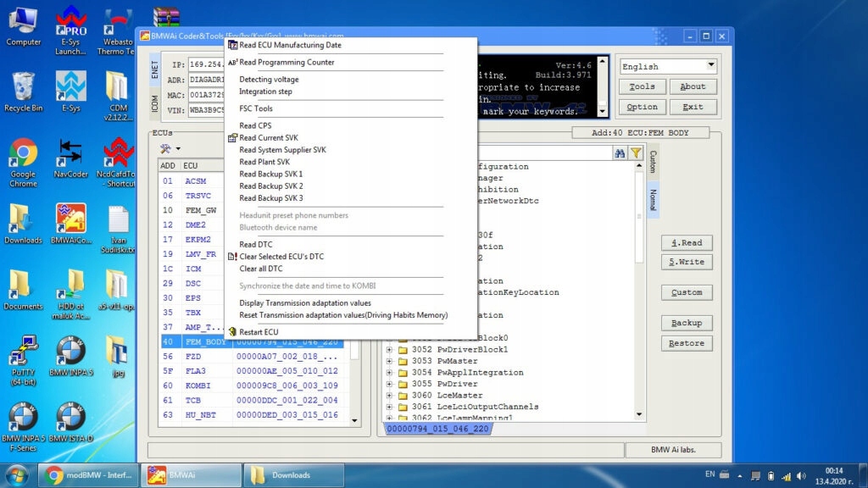Click the yellow filter funnel icon
The width and height of the screenshot is (868, 488).
636,152
